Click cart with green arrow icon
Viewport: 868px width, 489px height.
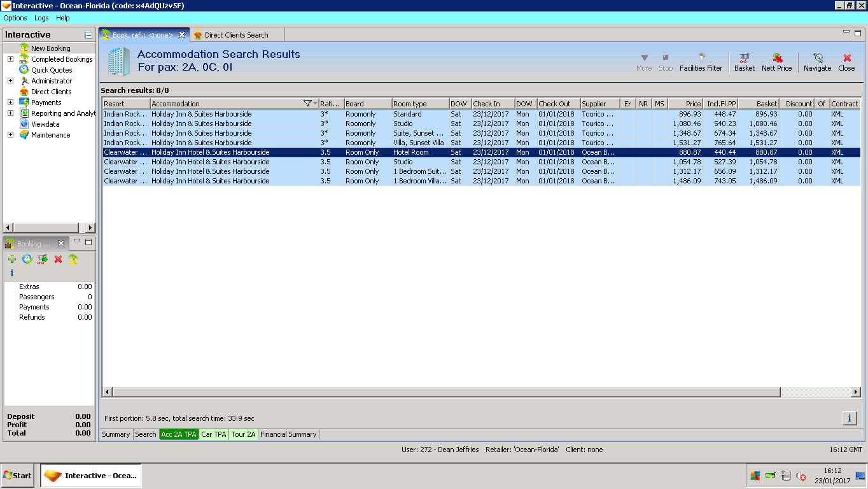43,259
